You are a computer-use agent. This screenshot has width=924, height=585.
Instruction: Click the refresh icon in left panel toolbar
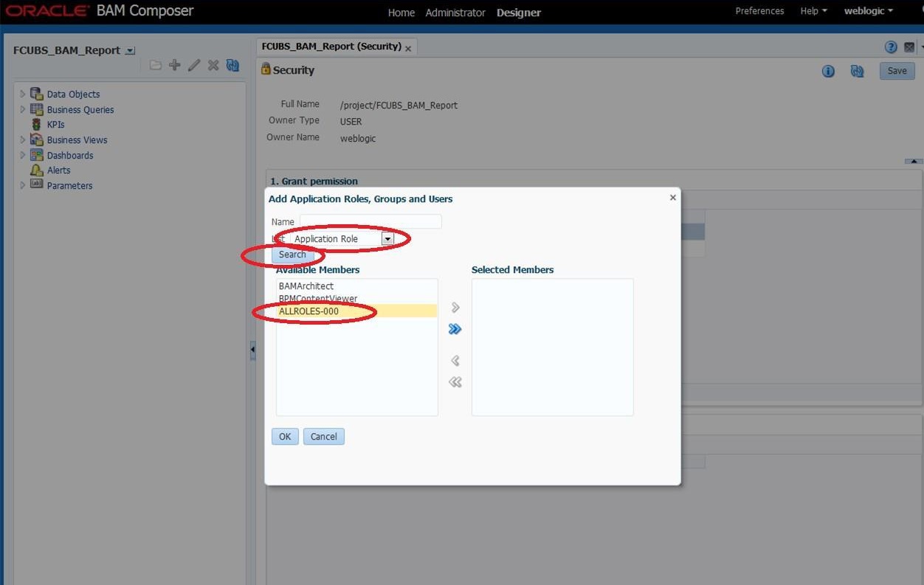(232, 65)
